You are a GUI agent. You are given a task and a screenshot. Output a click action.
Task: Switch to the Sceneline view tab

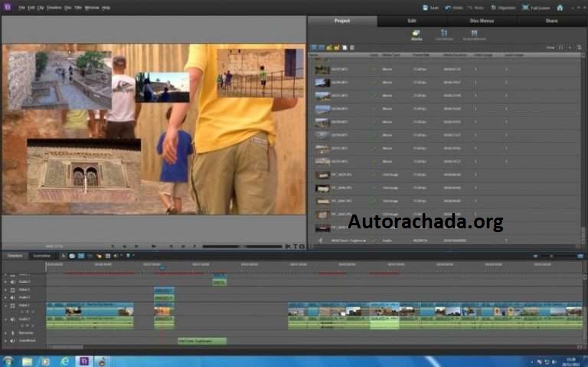[x=41, y=256]
